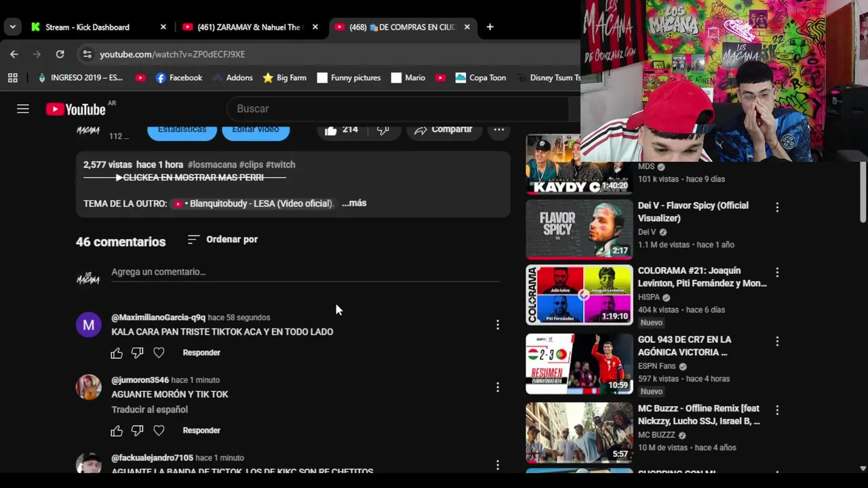Viewport: 868px width, 488px height.
Task: Select the DE COMPRAS EN CIUD tab
Action: tap(402, 27)
